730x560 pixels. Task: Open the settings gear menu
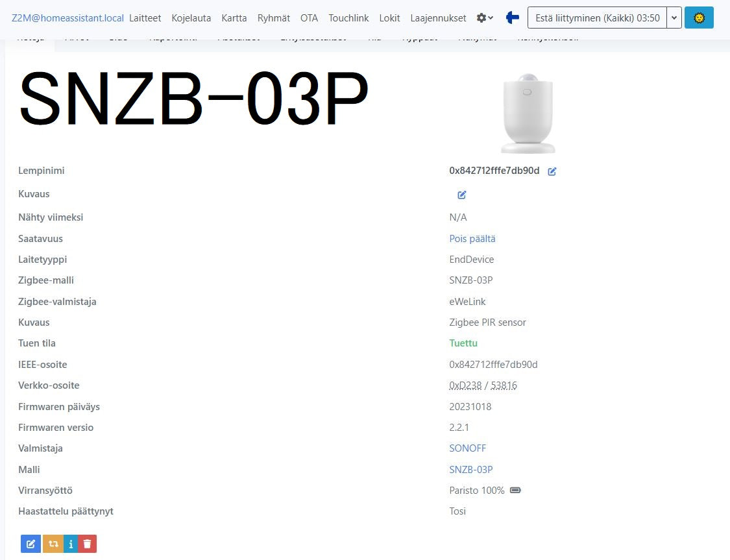[x=485, y=18]
